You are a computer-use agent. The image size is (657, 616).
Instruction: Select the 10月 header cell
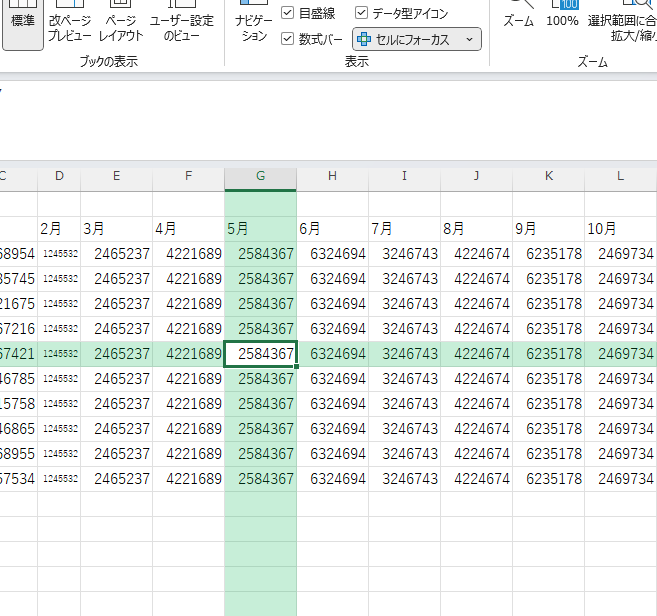[620, 229]
